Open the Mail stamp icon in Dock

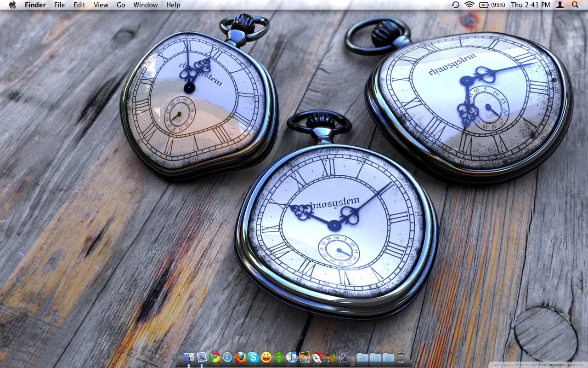click(202, 357)
